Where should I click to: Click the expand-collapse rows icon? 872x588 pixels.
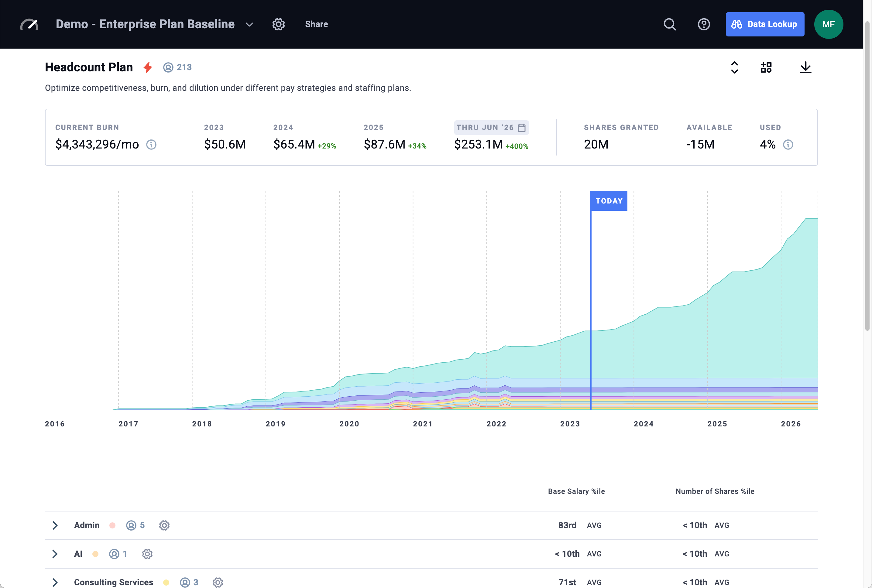pyautogui.click(x=734, y=67)
